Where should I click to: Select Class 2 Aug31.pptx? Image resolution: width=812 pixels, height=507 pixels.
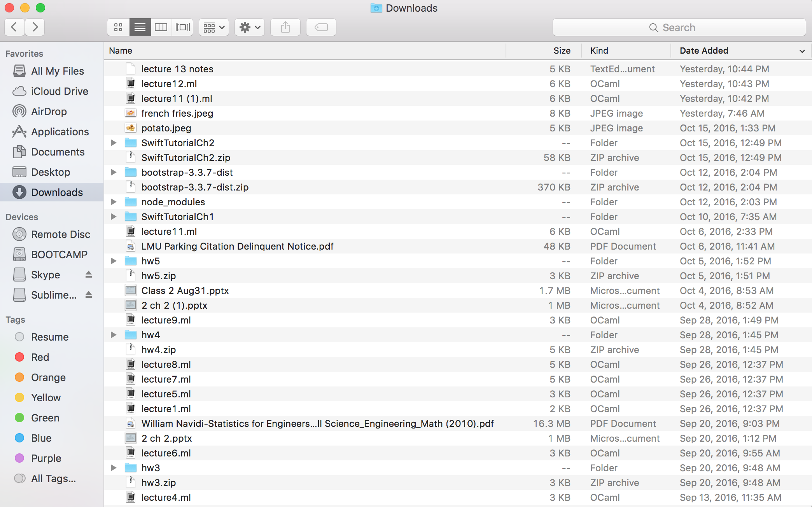pos(458,290)
